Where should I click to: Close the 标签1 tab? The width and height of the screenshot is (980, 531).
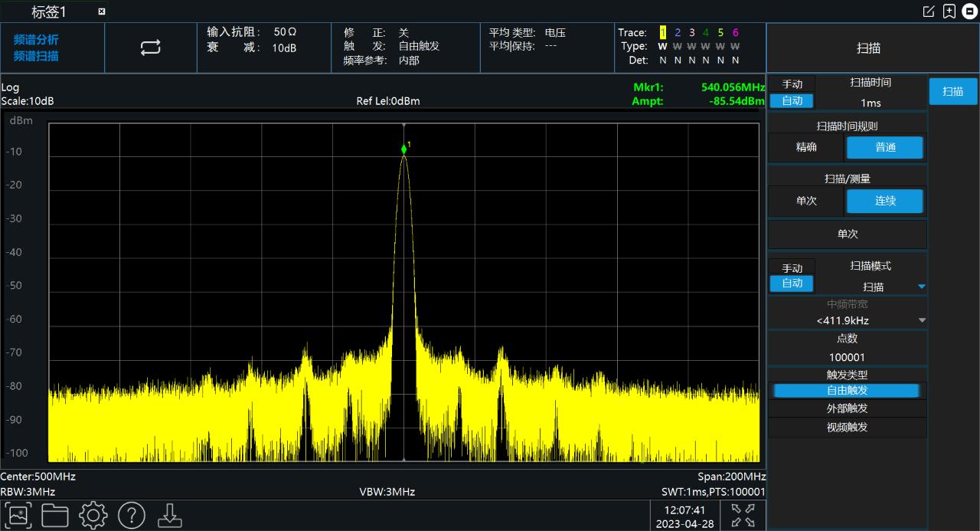pyautogui.click(x=102, y=11)
